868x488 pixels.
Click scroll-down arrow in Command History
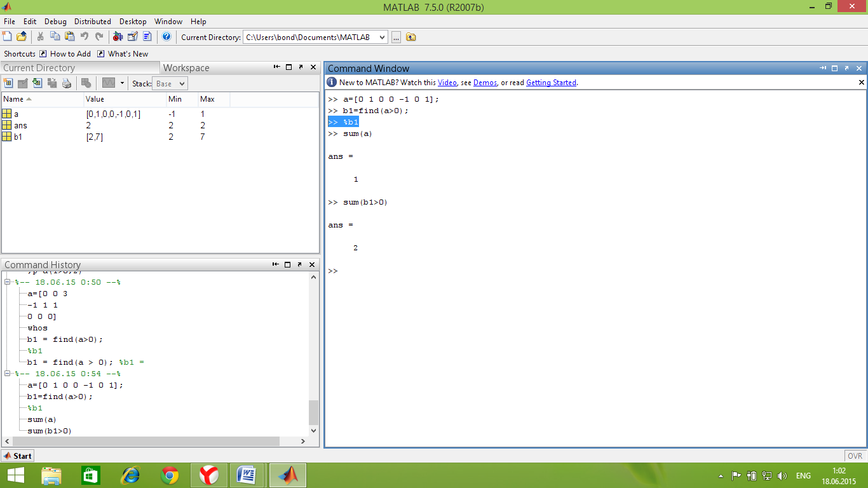tap(313, 430)
